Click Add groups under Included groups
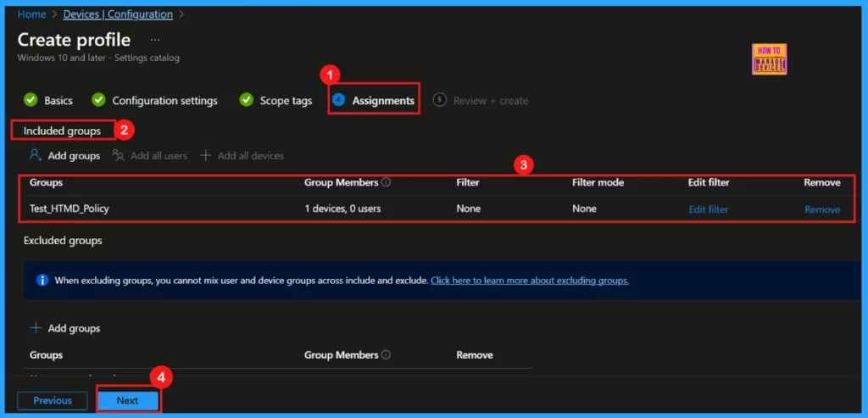 click(74, 156)
